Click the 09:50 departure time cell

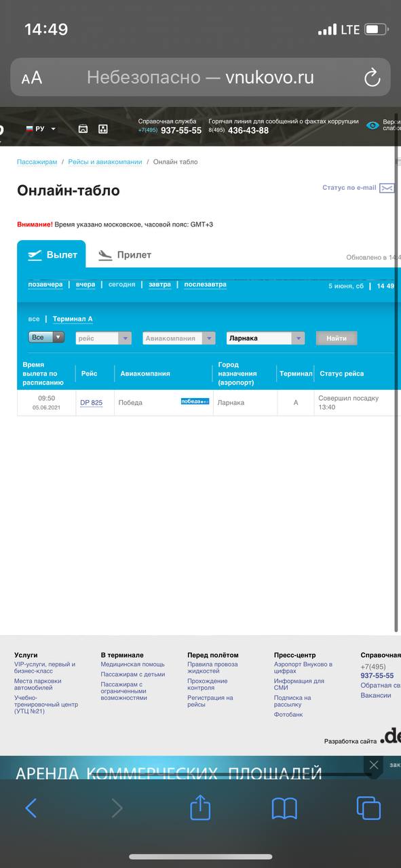pos(46,403)
